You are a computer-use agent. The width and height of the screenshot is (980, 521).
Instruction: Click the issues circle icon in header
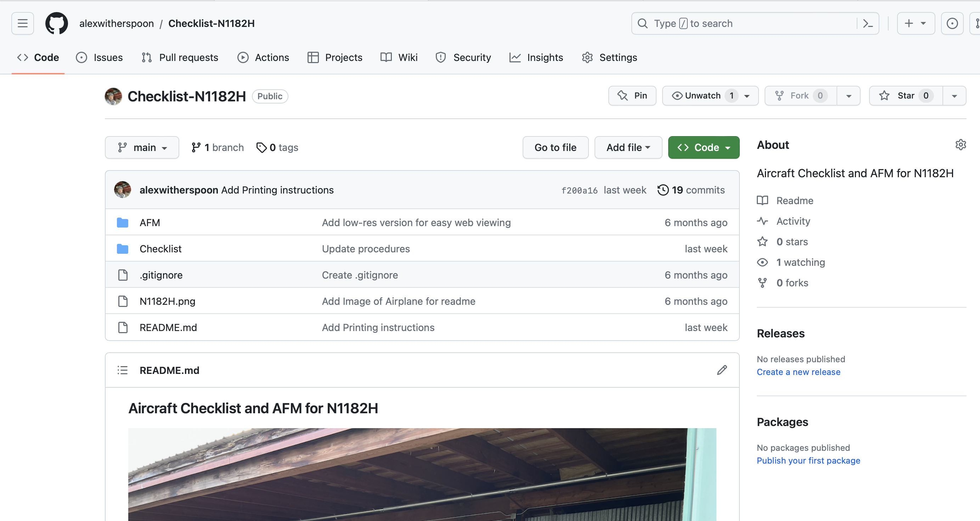click(952, 23)
